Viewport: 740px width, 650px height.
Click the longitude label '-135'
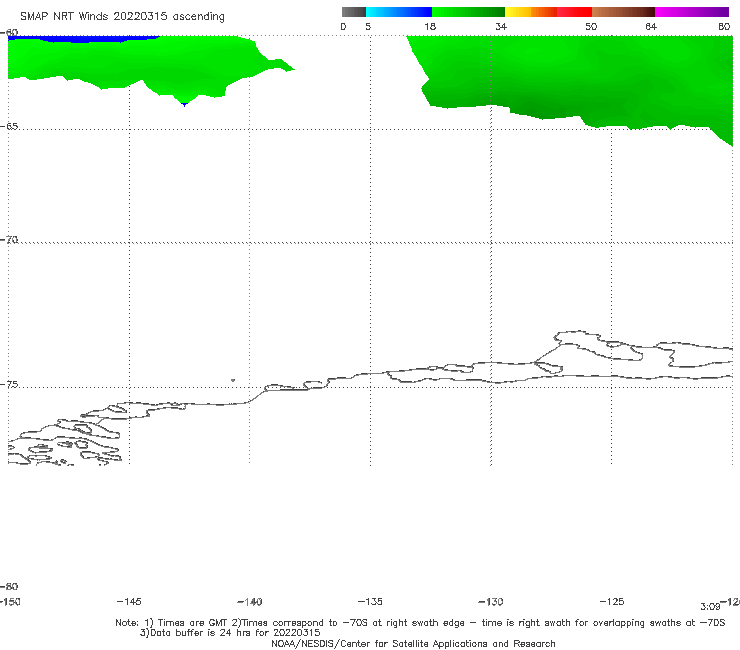370,602
